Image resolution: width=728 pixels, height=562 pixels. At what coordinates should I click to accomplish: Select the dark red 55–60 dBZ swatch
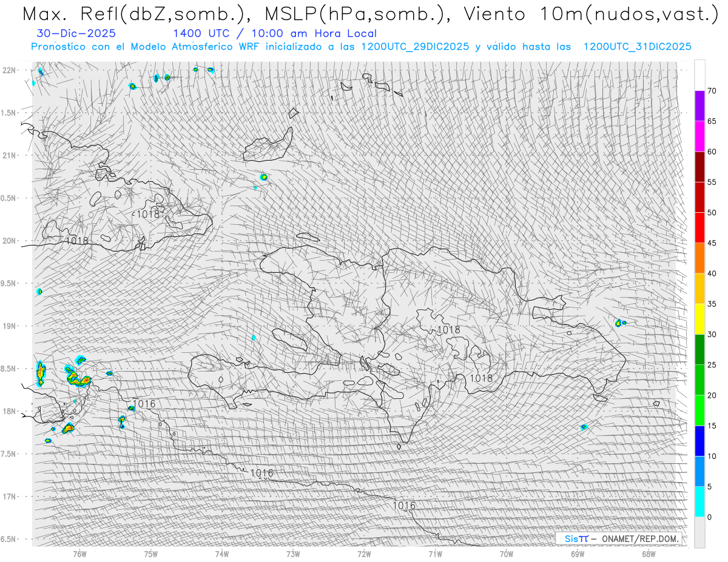tap(699, 167)
